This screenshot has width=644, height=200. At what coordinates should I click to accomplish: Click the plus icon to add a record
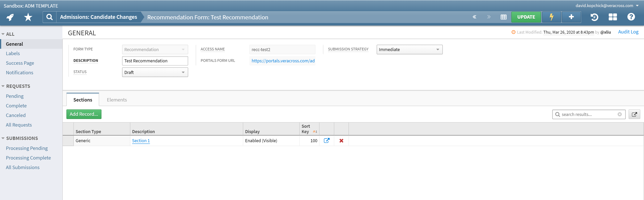tap(571, 17)
